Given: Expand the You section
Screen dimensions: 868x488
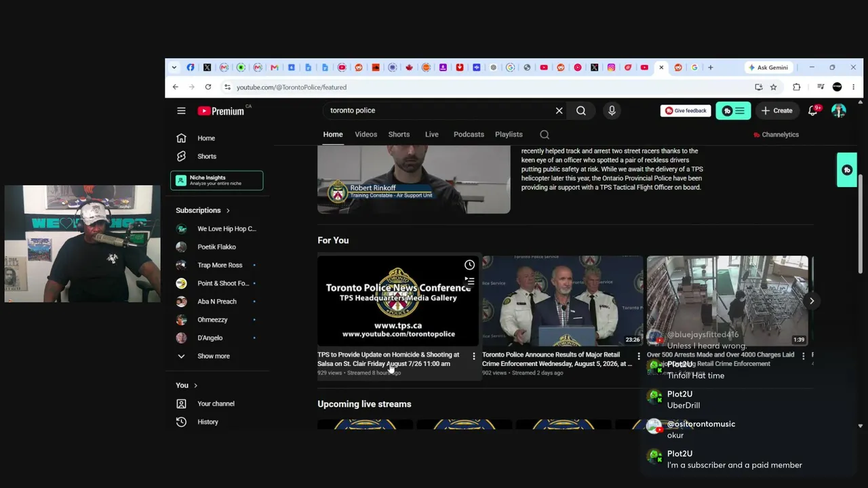Looking at the screenshot, I should point(186,386).
